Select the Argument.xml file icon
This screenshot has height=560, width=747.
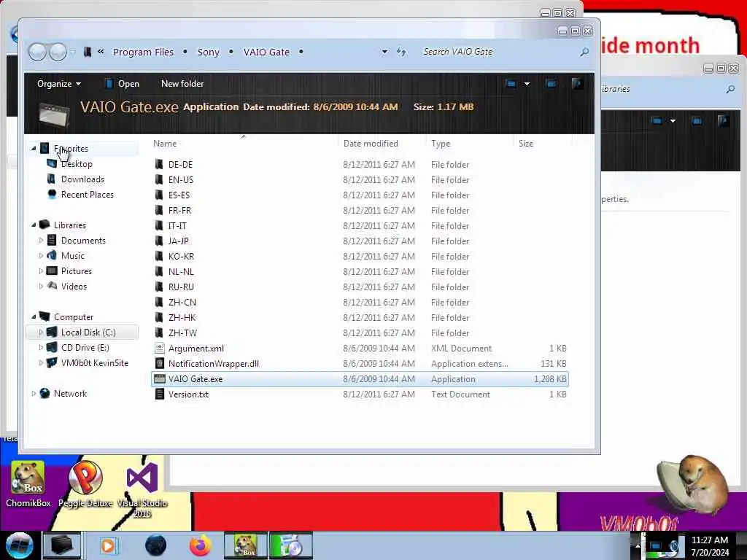160,348
